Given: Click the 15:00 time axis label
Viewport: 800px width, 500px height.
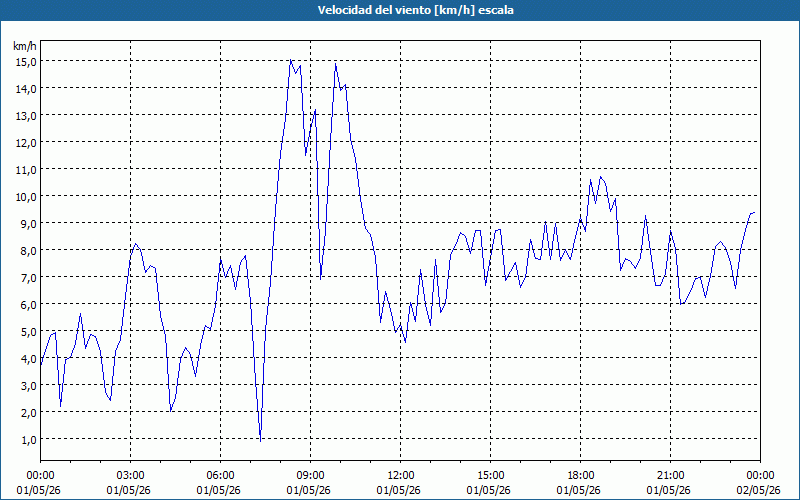Looking at the screenshot, I should coord(490,477).
